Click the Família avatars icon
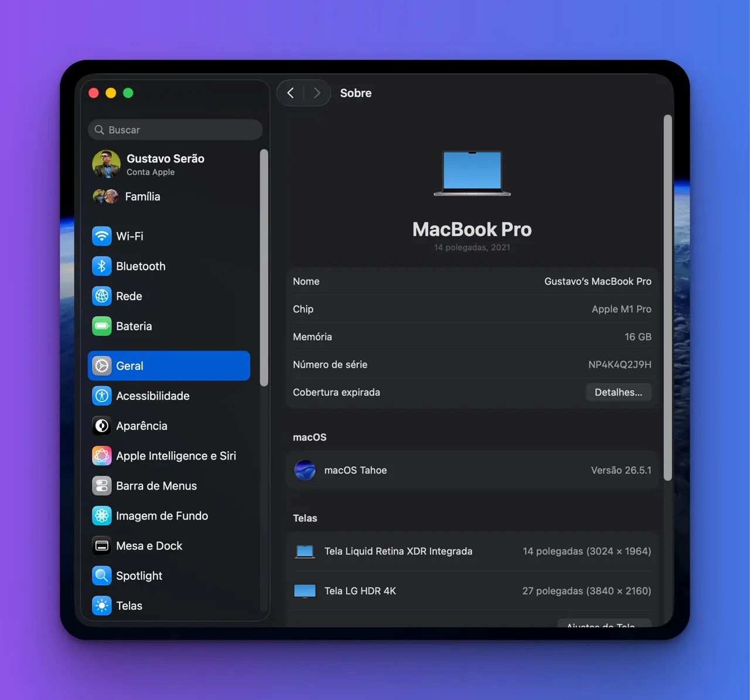The image size is (750, 700). (x=106, y=196)
